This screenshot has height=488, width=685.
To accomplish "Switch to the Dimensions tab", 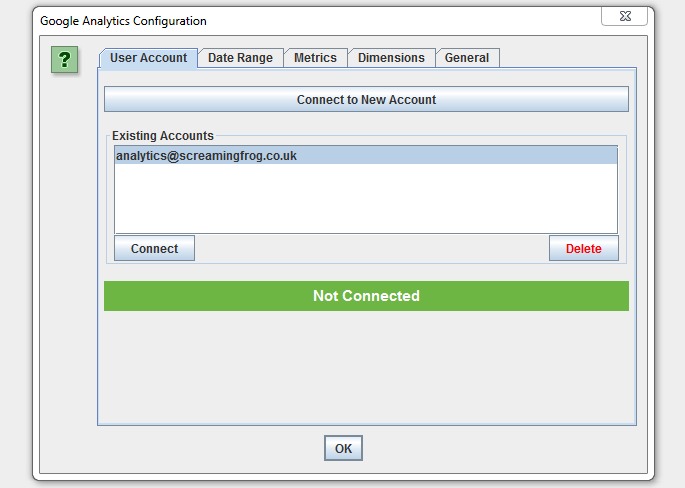I will [x=391, y=58].
